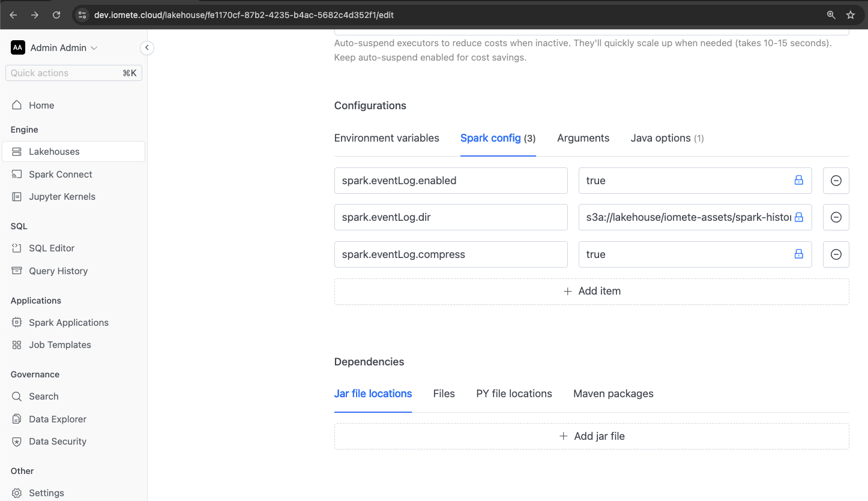Select the Jar file locations tab
868x501 pixels.
373,394
